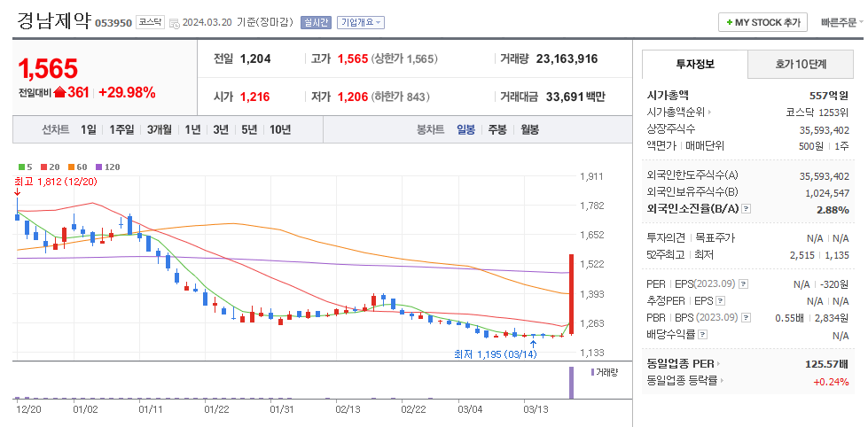Select the 월봉 monthly candle chart
Viewport: 868px width, 427px height.
[530, 130]
